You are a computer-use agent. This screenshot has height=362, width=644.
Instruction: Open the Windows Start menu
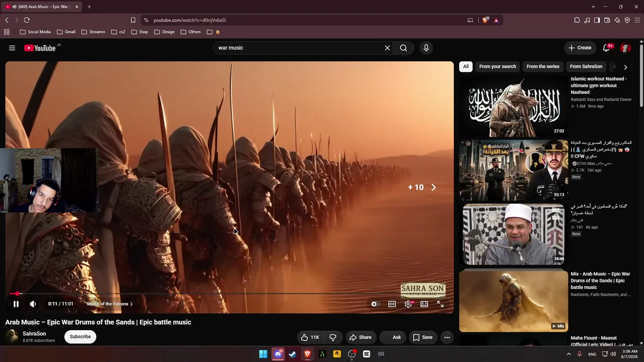coord(263,354)
